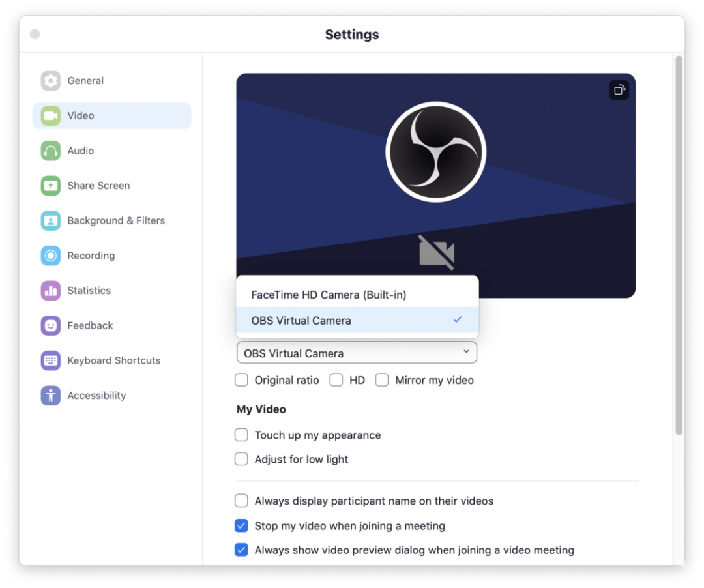Click the Audio headphones icon
This screenshot has height=588, width=704.
tap(50, 151)
